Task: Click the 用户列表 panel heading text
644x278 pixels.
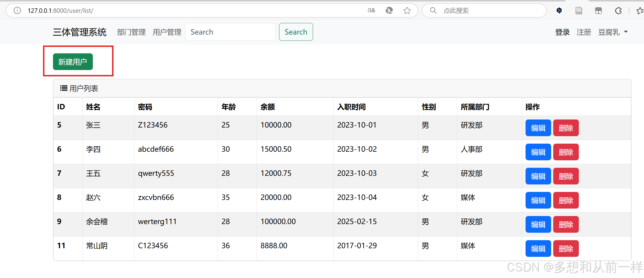Action: point(84,88)
